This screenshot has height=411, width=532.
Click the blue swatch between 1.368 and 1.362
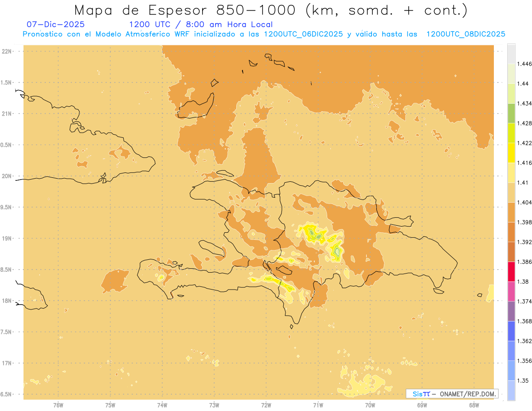click(x=511, y=331)
